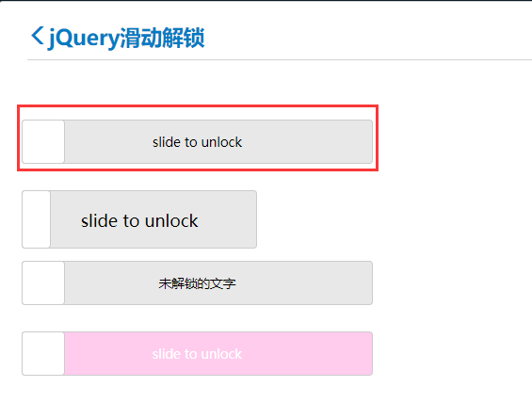Click the 'slide to unlock' text in the red-outlined slider

coord(197,142)
